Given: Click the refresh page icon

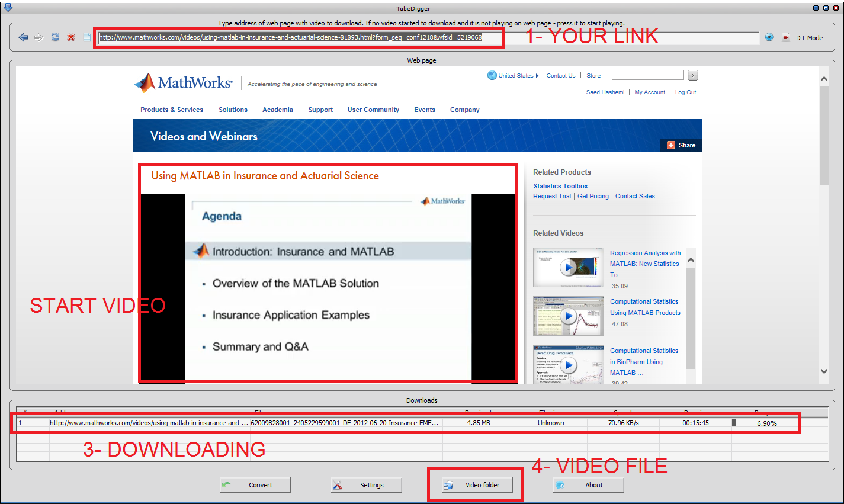Looking at the screenshot, I should (x=55, y=37).
